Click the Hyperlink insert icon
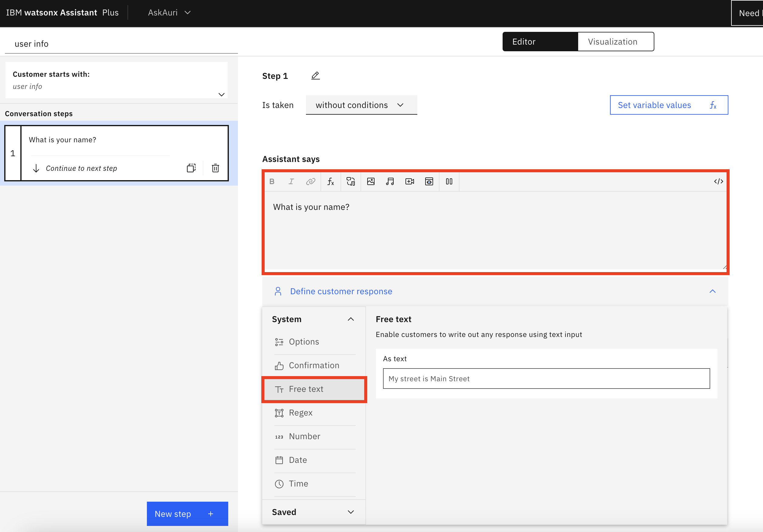 [x=311, y=181]
